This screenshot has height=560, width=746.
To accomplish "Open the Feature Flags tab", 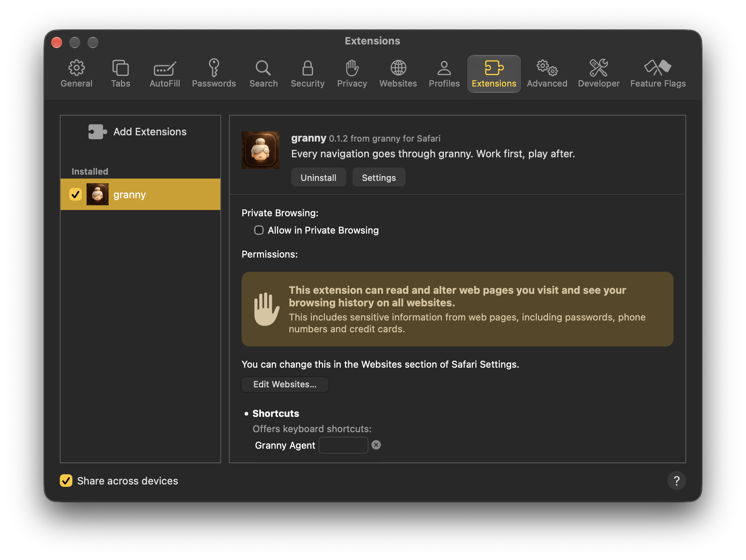I will pos(657,74).
